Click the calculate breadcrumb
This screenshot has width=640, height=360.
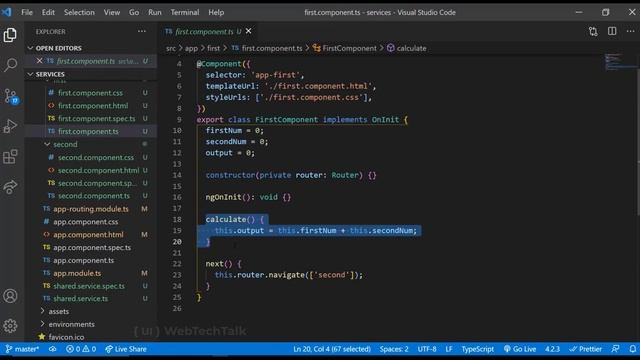click(411, 48)
